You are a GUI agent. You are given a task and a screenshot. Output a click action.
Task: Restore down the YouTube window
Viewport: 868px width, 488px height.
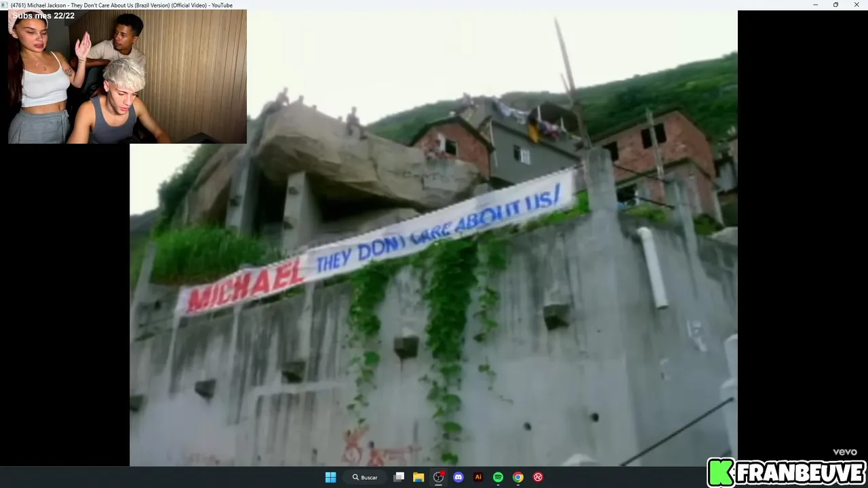point(835,5)
